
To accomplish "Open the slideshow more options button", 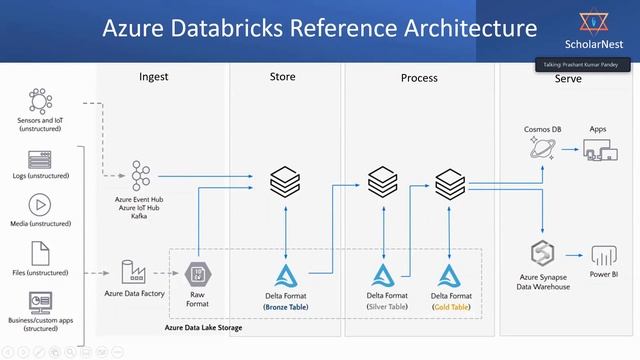I will [117, 352].
